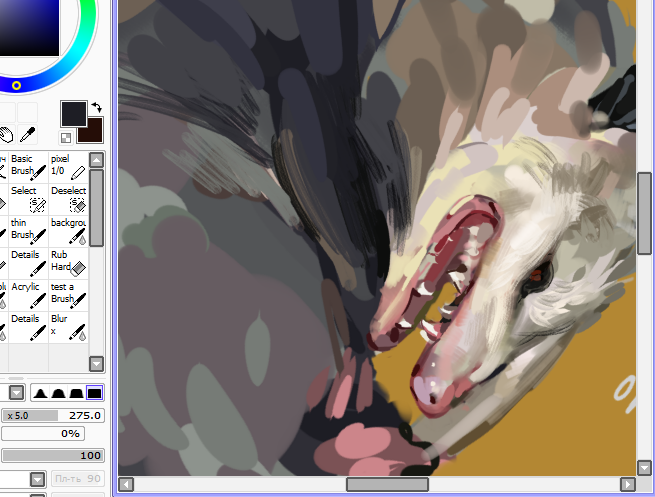Choose the Acrylic brush preset
655x497 pixels.
click(28, 295)
